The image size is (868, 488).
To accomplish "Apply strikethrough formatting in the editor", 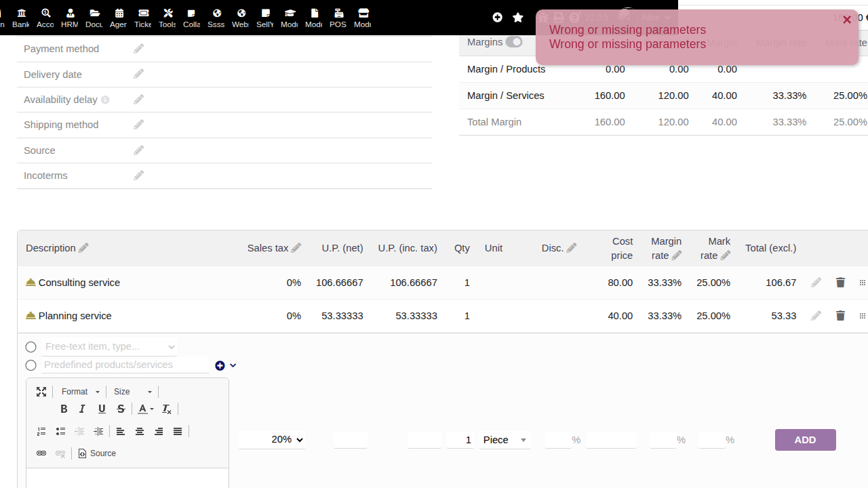I will [121, 409].
